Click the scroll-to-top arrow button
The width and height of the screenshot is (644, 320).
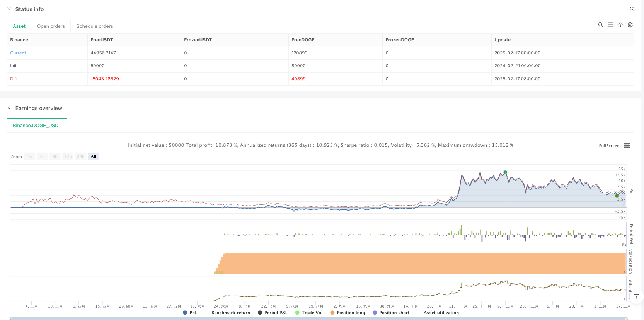point(637,297)
